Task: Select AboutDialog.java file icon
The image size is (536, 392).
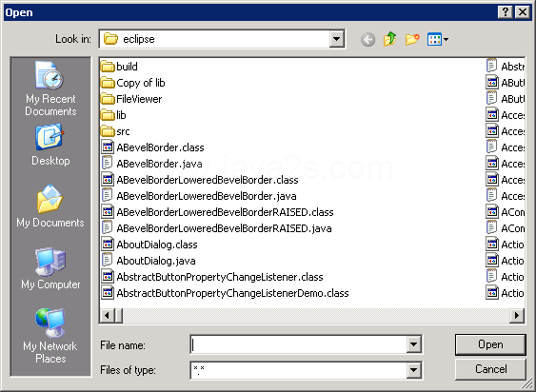Action: click(x=108, y=261)
